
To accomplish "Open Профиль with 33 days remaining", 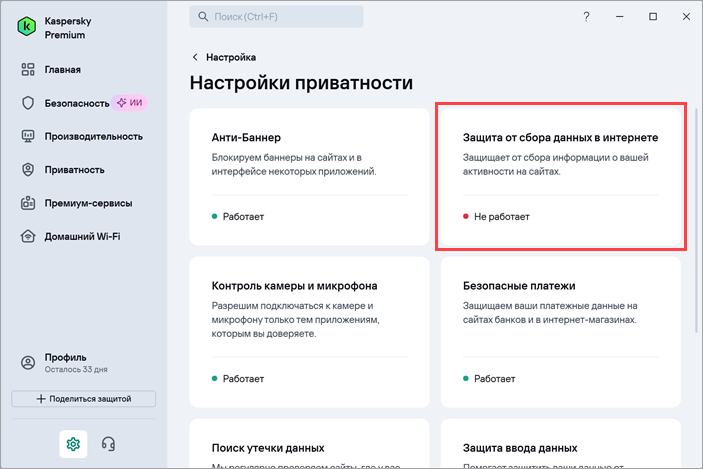I will tap(65, 363).
